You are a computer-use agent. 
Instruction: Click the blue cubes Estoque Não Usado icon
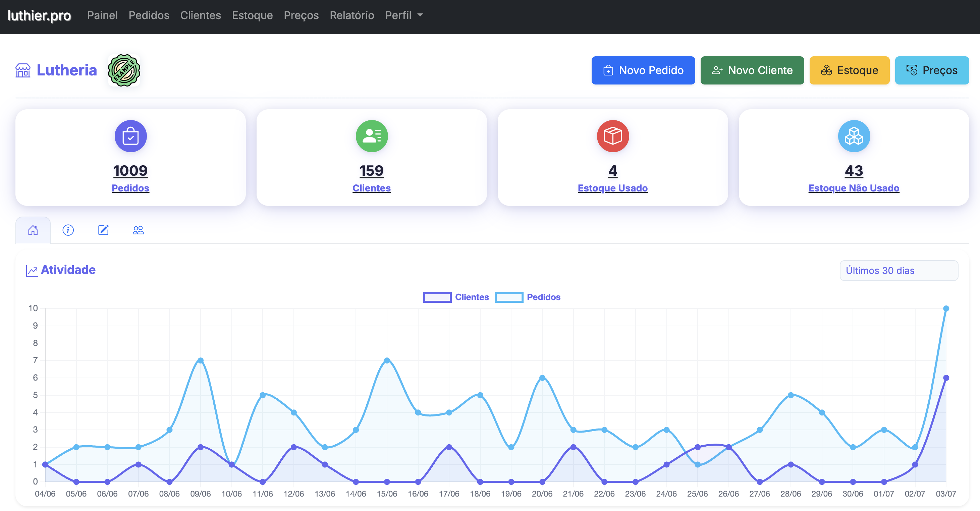(x=854, y=136)
